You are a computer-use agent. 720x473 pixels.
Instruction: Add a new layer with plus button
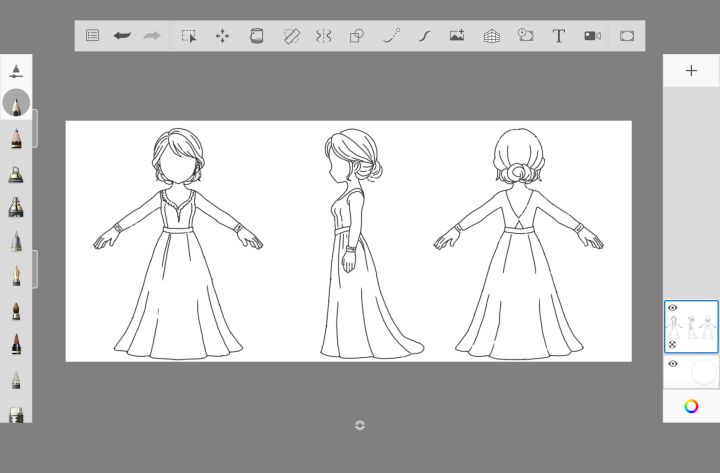click(691, 71)
